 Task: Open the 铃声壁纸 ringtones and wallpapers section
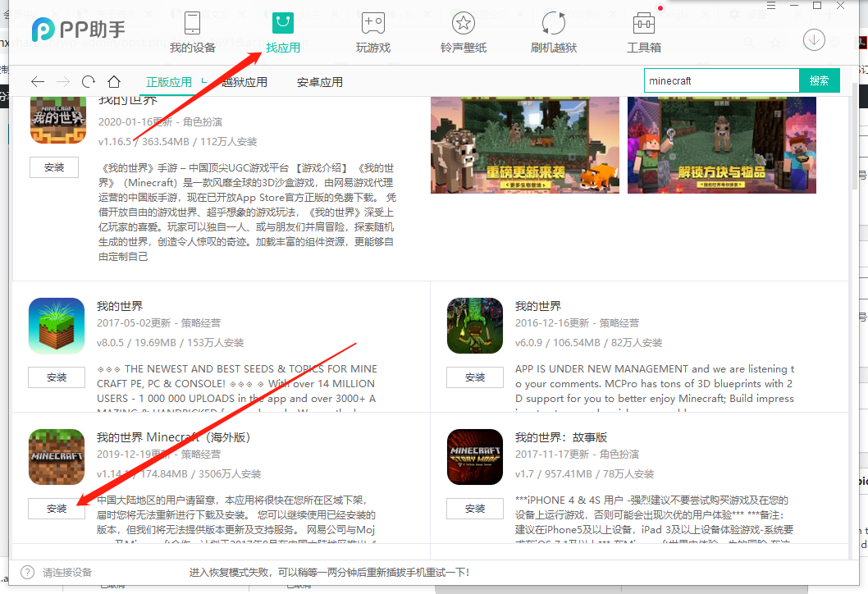pos(464,32)
